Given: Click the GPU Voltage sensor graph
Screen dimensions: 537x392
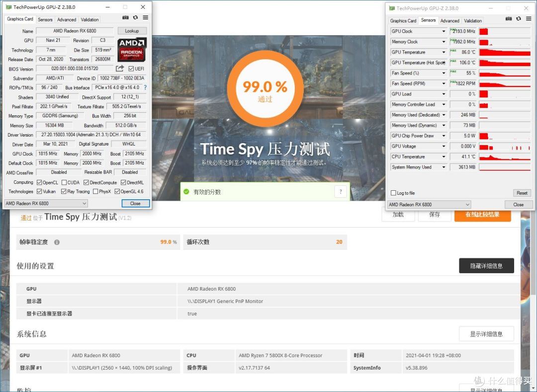Looking at the screenshot, I should click(x=505, y=147).
